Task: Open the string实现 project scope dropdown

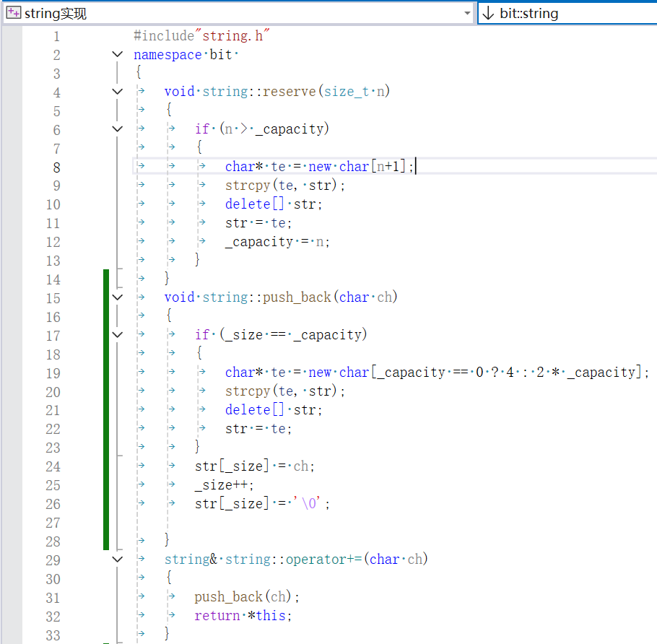Action: [238, 14]
